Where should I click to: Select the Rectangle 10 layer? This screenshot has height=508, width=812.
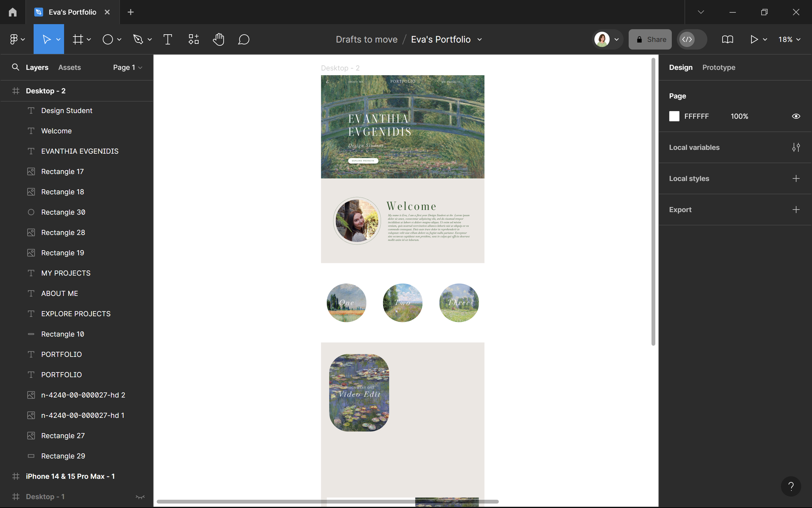pyautogui.click(x=76, y=334)
